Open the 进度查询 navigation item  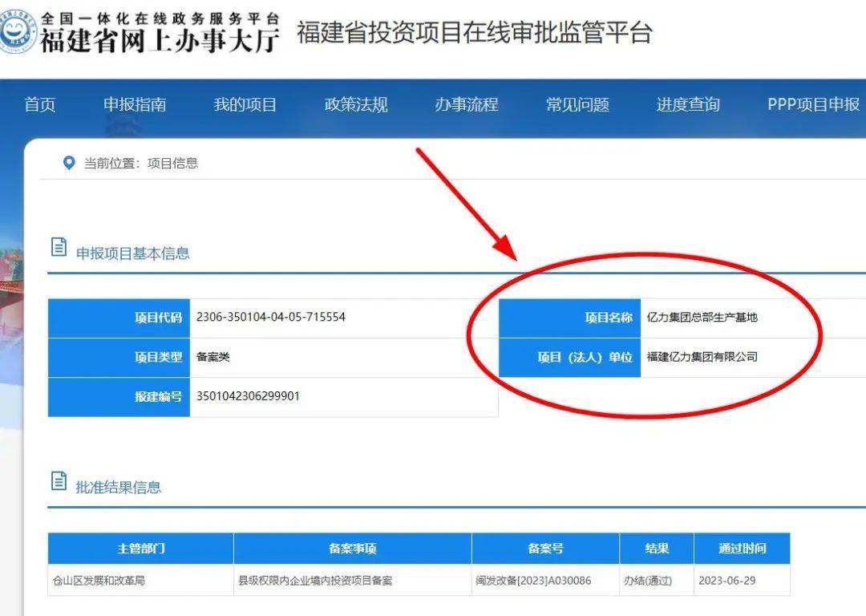click(688, 104)
